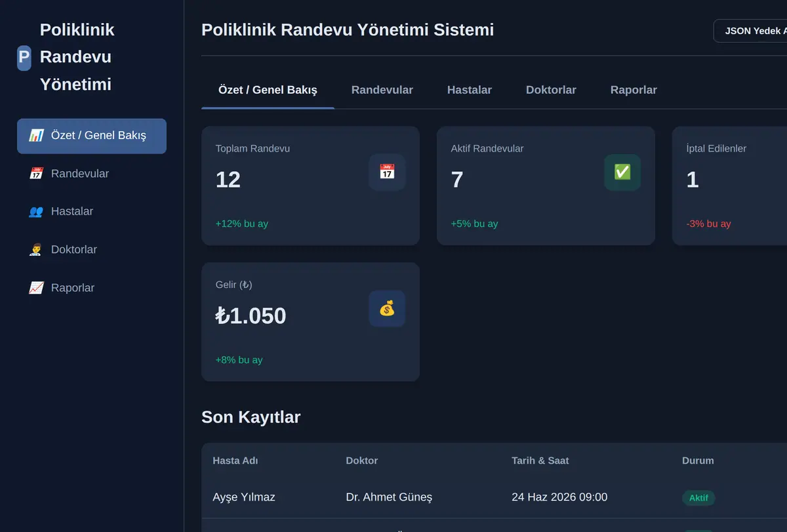
Task: Click the P logo badge in sidebar
Action: pos(24,57)
